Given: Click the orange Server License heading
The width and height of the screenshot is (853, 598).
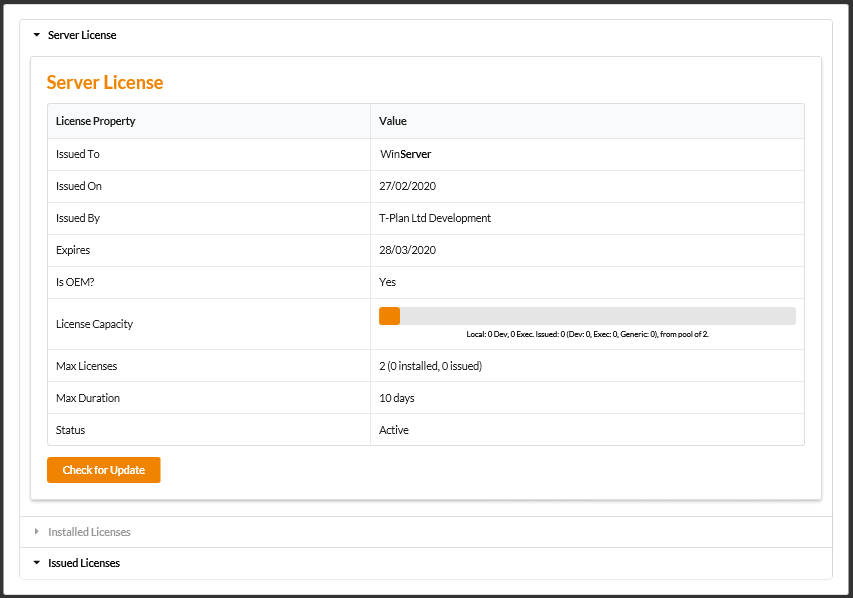Looking at the screenshot, I should (105, 82).
